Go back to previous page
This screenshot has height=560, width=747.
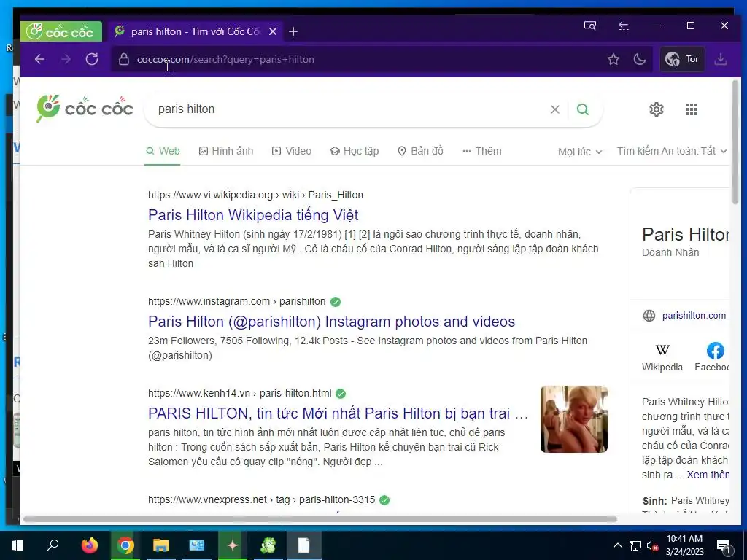pyautogui.click(x=39, y=59)
